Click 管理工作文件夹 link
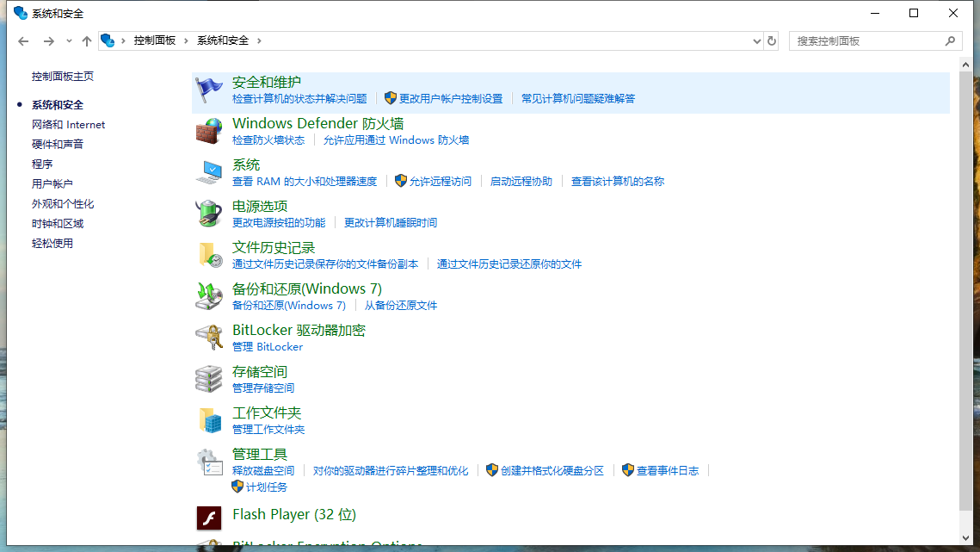 point(268,430)
